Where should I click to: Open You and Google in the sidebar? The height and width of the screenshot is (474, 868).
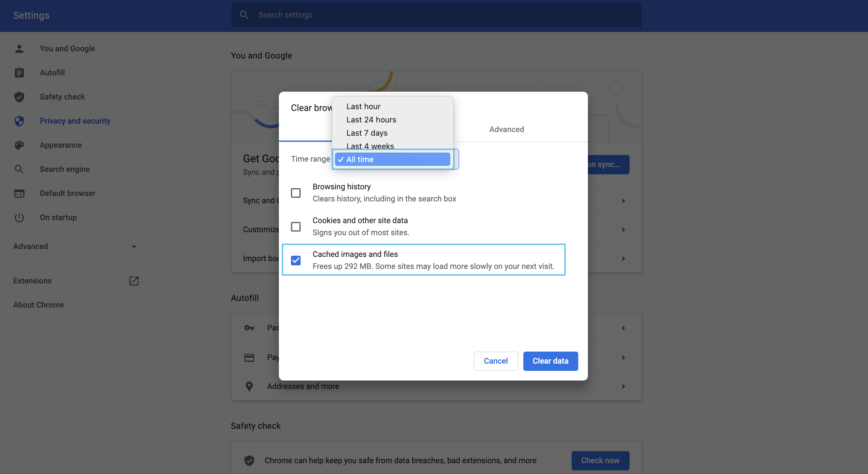(x=67, y=49)
